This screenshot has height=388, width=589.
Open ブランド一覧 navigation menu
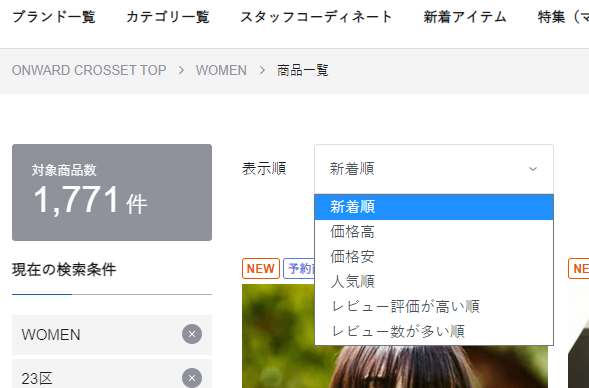pyautogui.click(x=54, y=17)
